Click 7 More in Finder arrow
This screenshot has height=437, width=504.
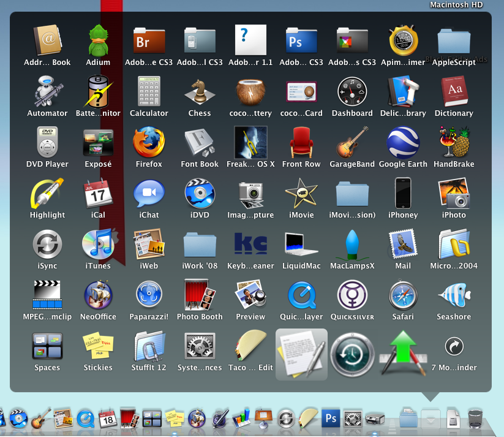click(x=454, y=346)
